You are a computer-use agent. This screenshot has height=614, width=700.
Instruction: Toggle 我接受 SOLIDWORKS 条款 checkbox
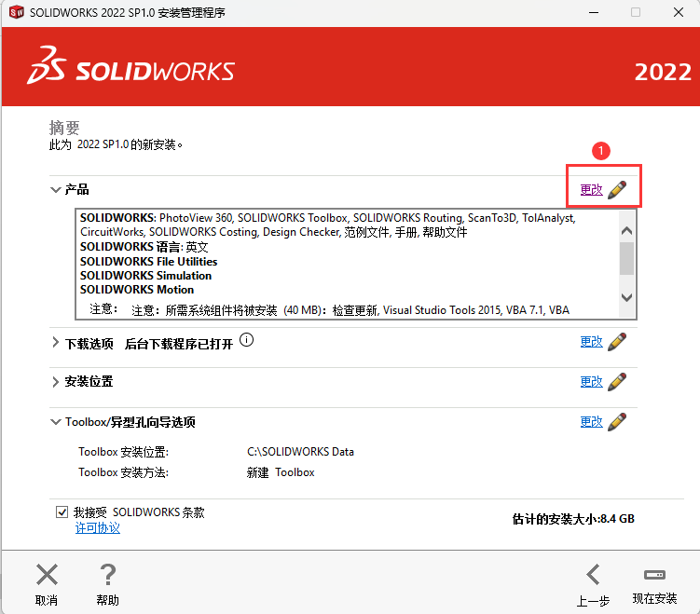pos(62,512)
